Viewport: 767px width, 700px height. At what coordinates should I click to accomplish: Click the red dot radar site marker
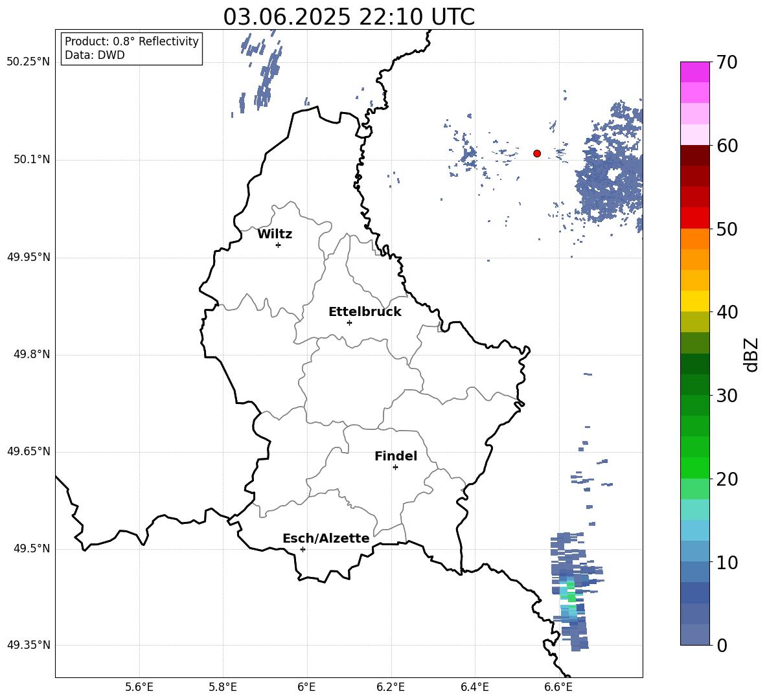point(537,153)
